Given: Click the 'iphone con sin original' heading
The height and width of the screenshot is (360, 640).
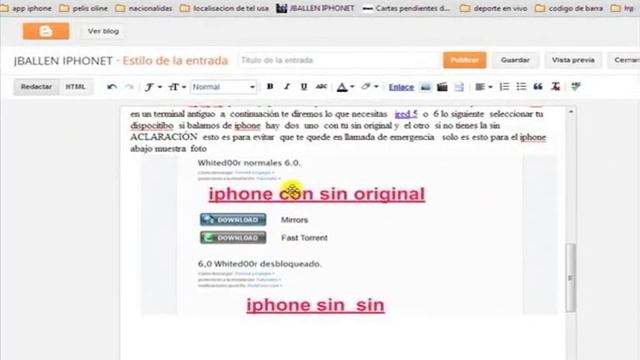Looking at the screenshot, I should click(x=317, y=194).
